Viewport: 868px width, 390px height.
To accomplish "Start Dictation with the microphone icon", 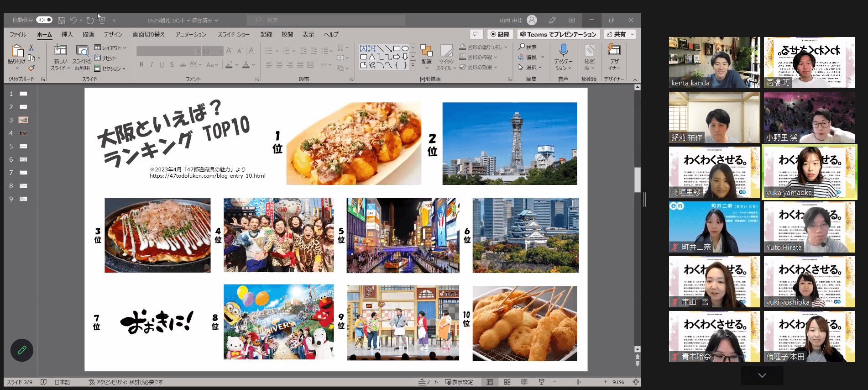I will [x=563, y=50].
